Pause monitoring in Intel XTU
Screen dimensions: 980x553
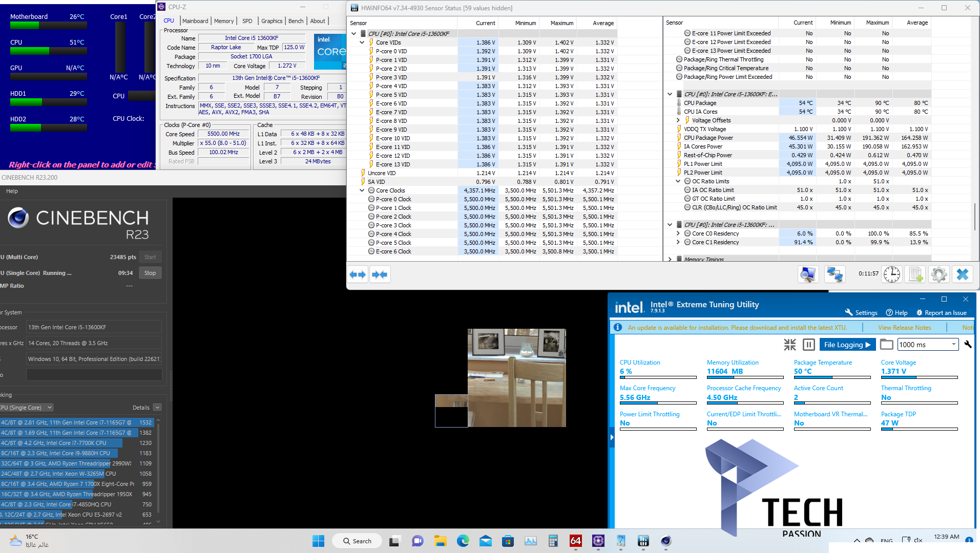point(808,345)
